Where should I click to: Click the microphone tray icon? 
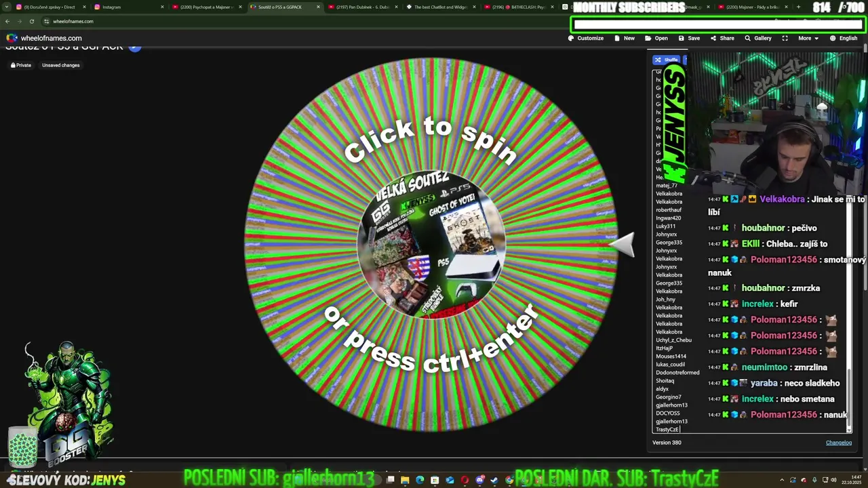tap(814, 480)
